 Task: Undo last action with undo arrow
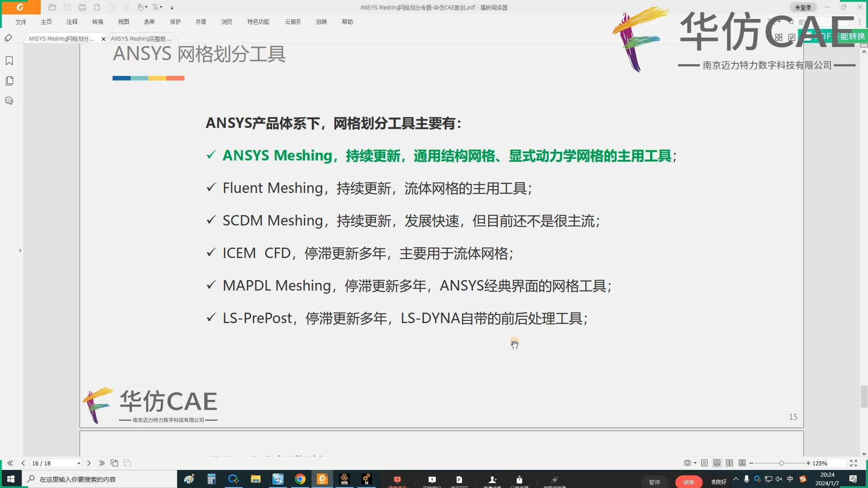[x=112, y=7]
